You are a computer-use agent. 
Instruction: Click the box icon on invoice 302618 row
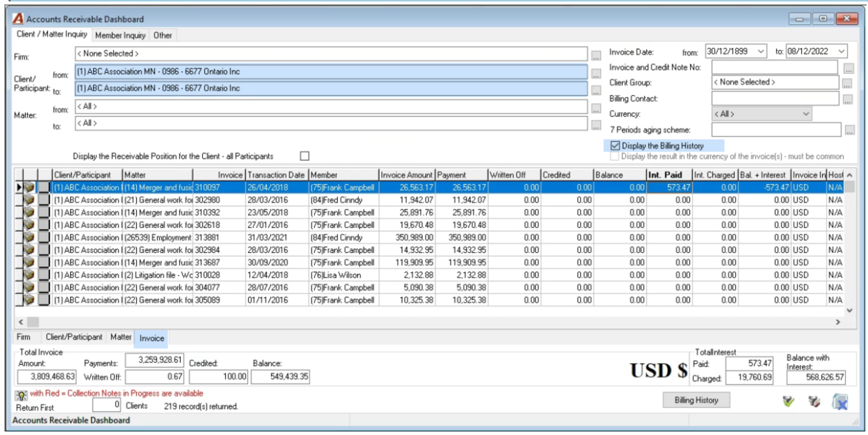coord(29,225)
